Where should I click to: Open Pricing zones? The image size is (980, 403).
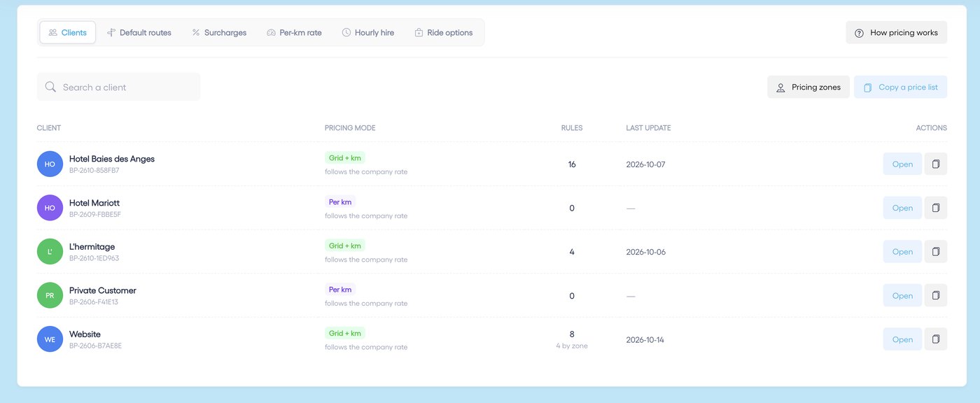click(x=808, y=87)
